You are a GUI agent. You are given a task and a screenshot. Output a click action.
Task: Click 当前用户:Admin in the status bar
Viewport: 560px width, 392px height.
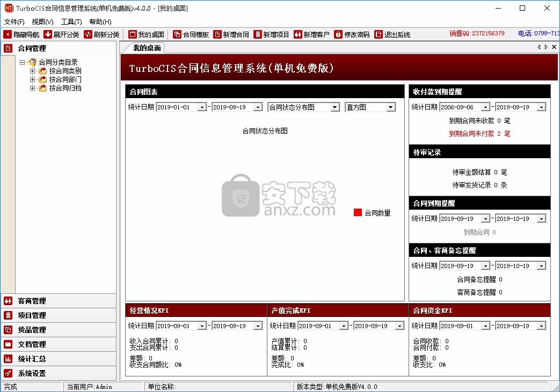[90, 387]
